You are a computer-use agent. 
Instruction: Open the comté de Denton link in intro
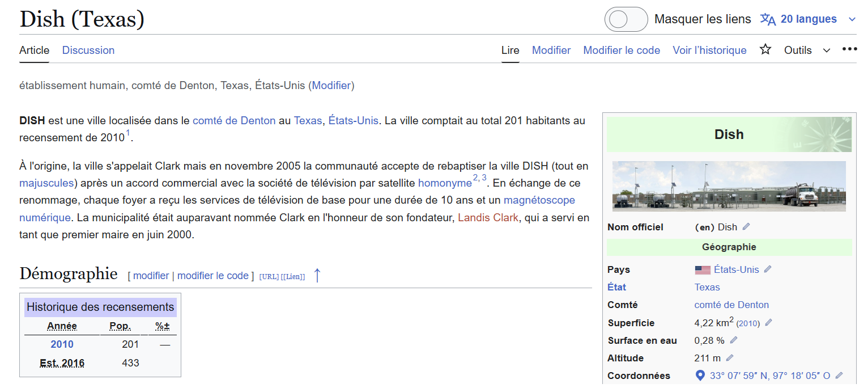234,120
